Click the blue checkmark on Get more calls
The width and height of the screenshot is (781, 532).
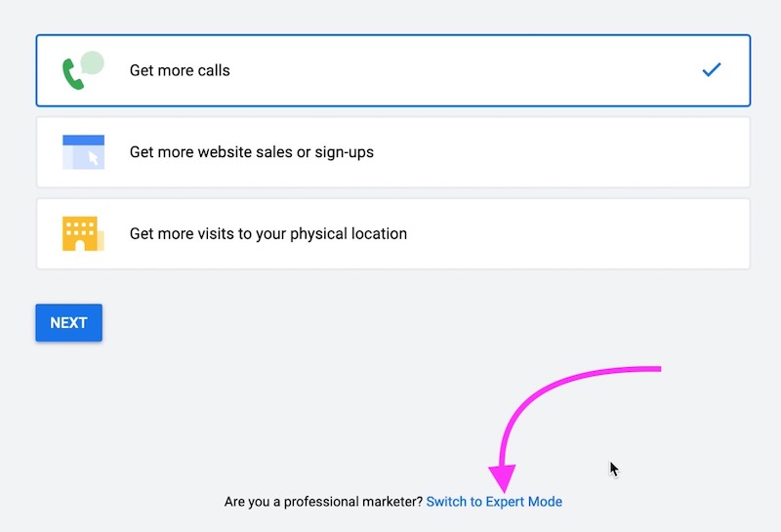pyautogui.click(x=712, y=70)
